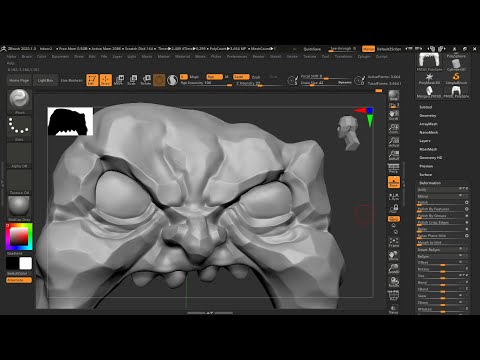This screenshot has height=360, width=480.
Task: Adjust the Rgb Intensity slider
Action: point(206,83)
